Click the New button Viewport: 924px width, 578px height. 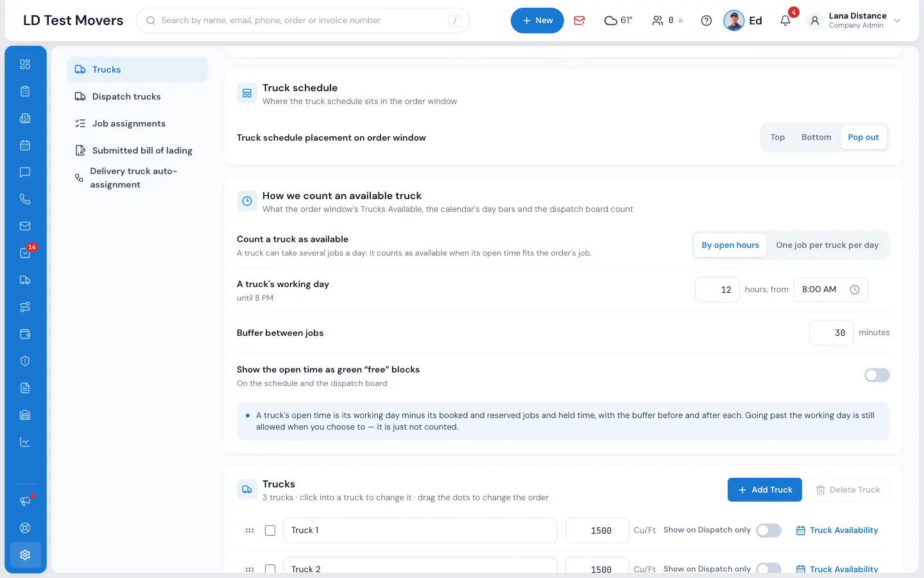coord(537,21)
